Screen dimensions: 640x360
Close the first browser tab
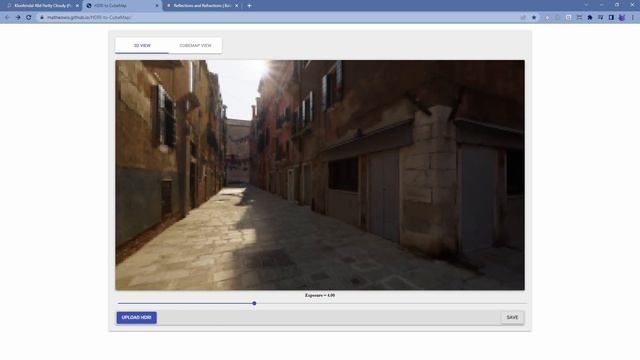[x=77, y=6]
